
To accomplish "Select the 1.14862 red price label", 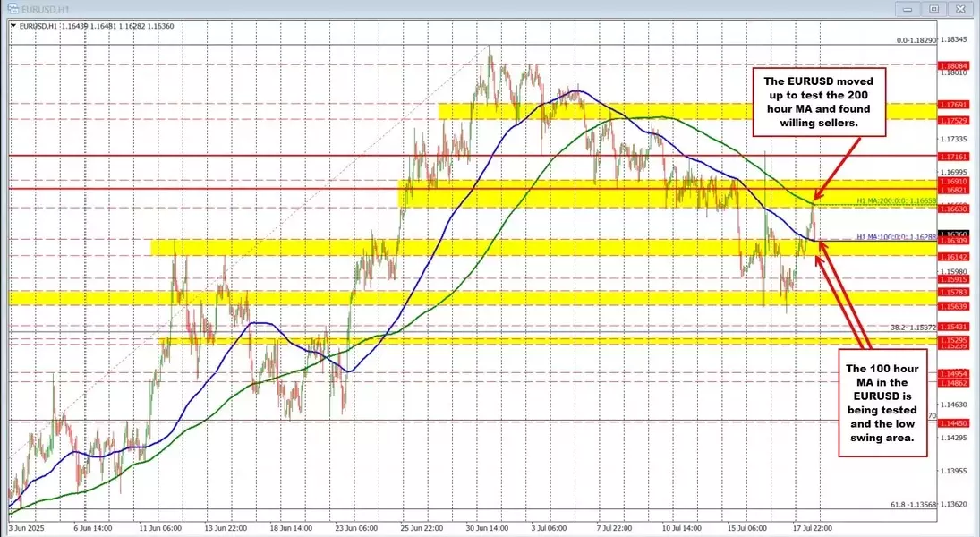I will coord(954,382).
